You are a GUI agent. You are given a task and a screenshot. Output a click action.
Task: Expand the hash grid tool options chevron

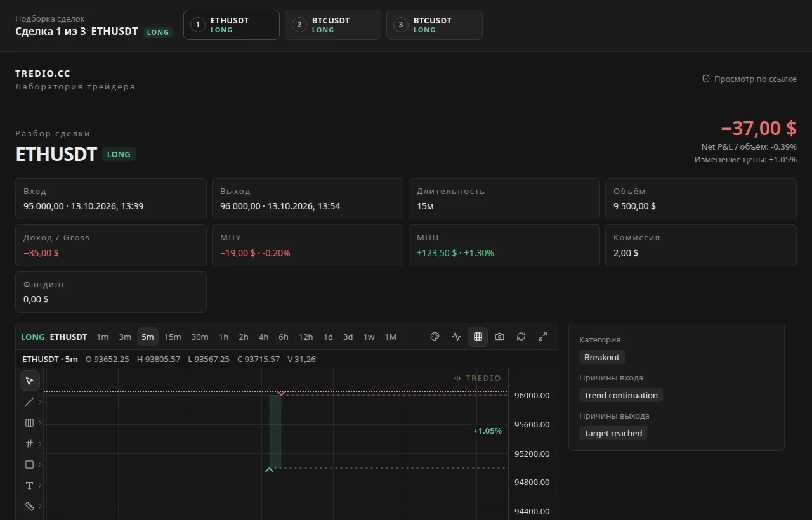pos(41,443)
